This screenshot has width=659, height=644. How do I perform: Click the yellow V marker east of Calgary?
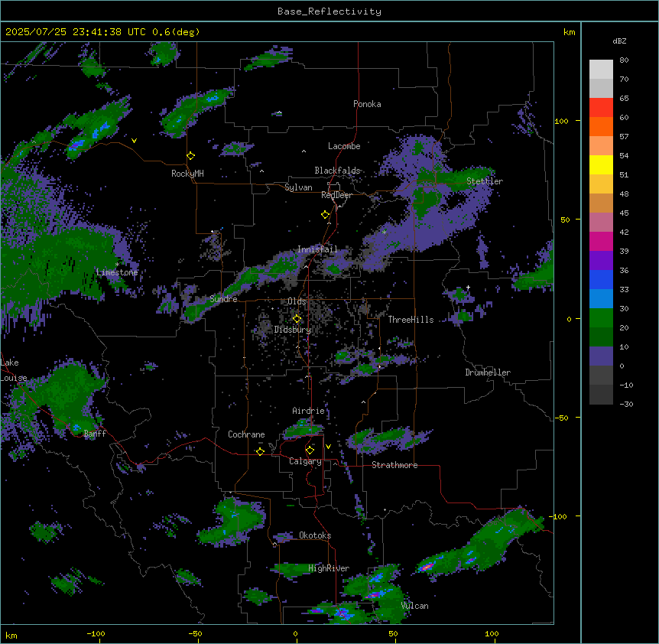pyautogui.click(x=328, y=447)
